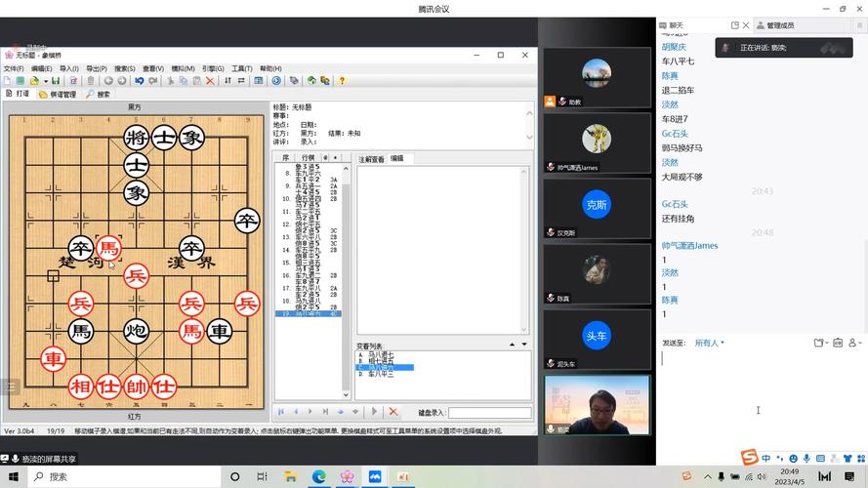Open the Windows Start menu

click(14, 476)
